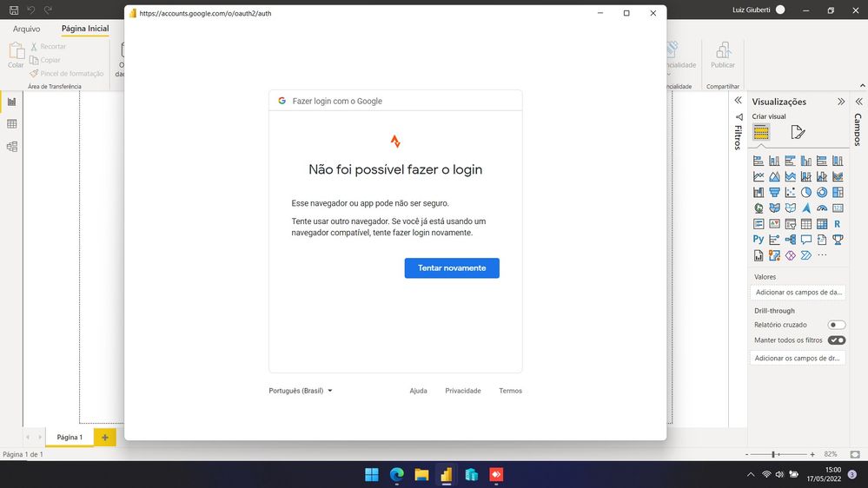868x488 pixels.
Task: Get more visuals via ellipsis
Action: [822, 255]
